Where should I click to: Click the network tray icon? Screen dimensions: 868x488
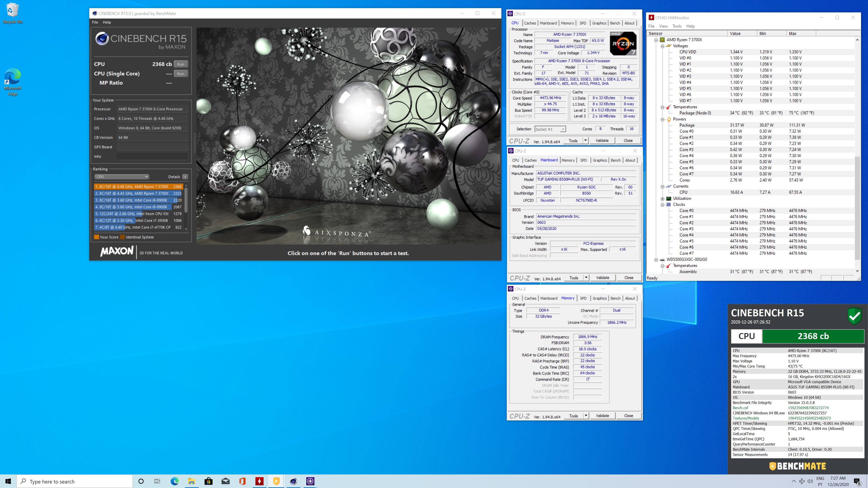point(802,481)
